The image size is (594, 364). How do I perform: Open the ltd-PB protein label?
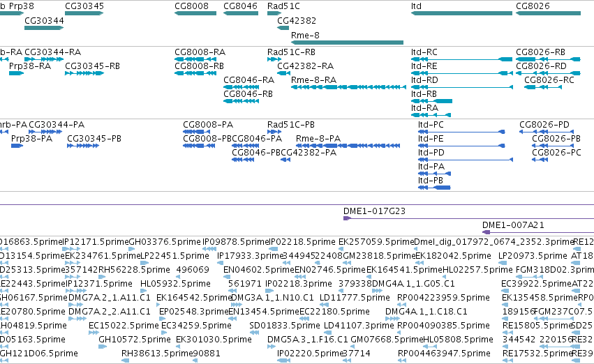(x=431, y=181)
